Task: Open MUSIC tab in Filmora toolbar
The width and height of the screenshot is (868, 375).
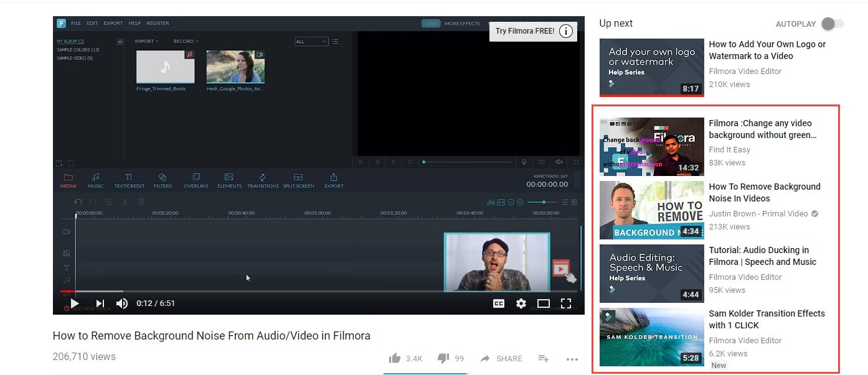Action: point(96,181)
